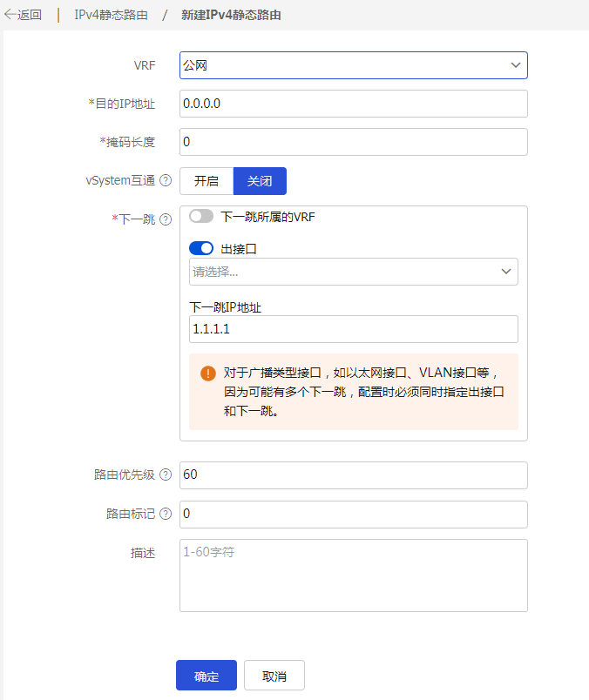
Task: Click the back arrow icon next to 返回
Action: click(10, 15)
